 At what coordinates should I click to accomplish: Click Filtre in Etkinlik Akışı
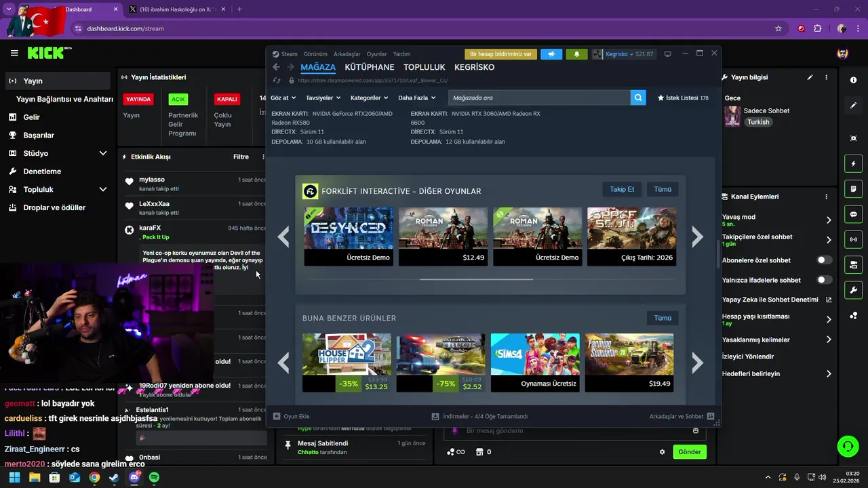(241, 157)
